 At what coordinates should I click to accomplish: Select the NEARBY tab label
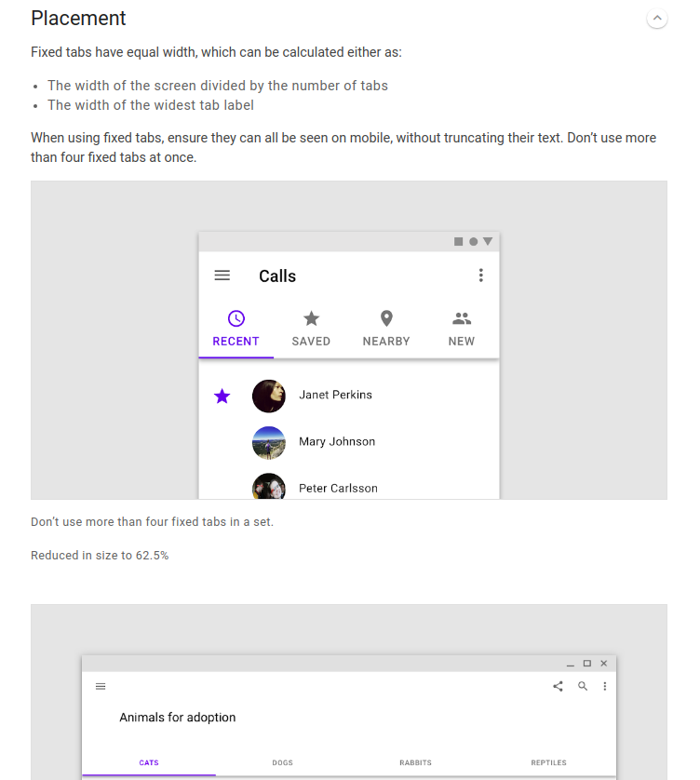[x=386, y=341]
